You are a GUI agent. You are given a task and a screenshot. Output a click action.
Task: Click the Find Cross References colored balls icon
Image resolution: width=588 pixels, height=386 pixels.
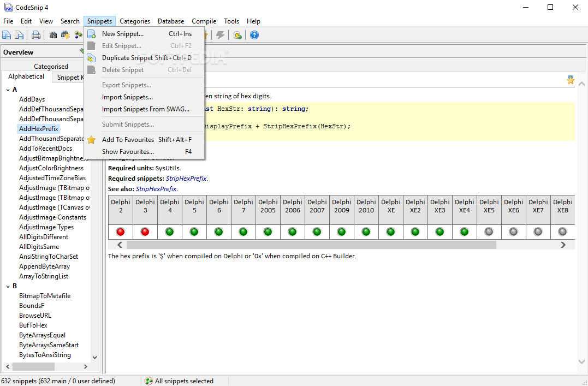click(78, 35)
